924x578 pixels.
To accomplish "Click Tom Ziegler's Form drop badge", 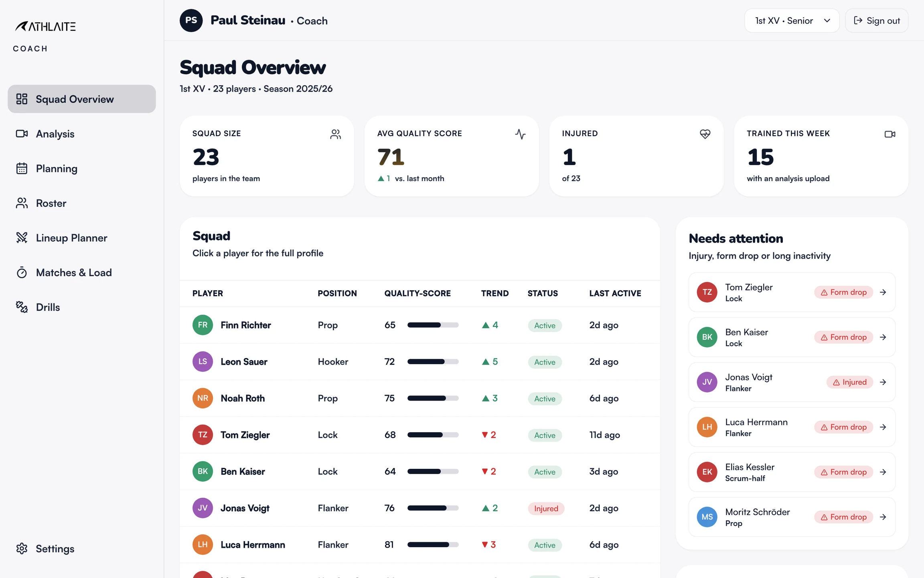I will click(843, 292).
